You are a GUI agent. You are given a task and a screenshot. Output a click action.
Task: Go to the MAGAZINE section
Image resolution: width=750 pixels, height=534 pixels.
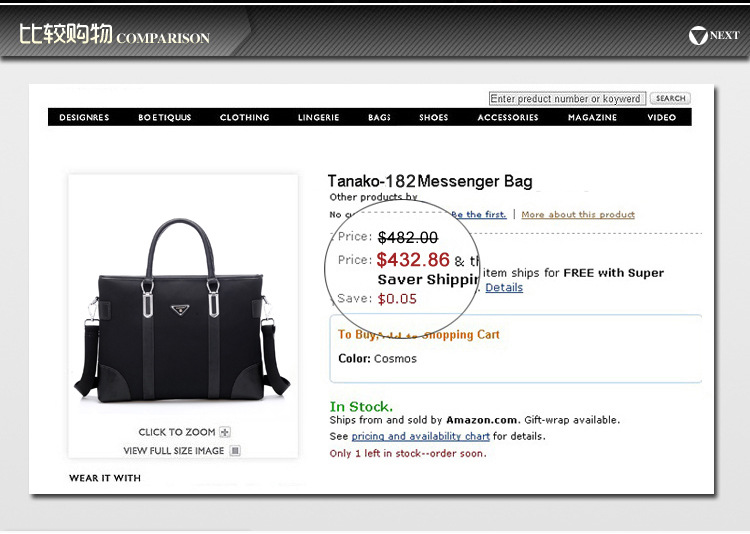[x=592, y=117]
